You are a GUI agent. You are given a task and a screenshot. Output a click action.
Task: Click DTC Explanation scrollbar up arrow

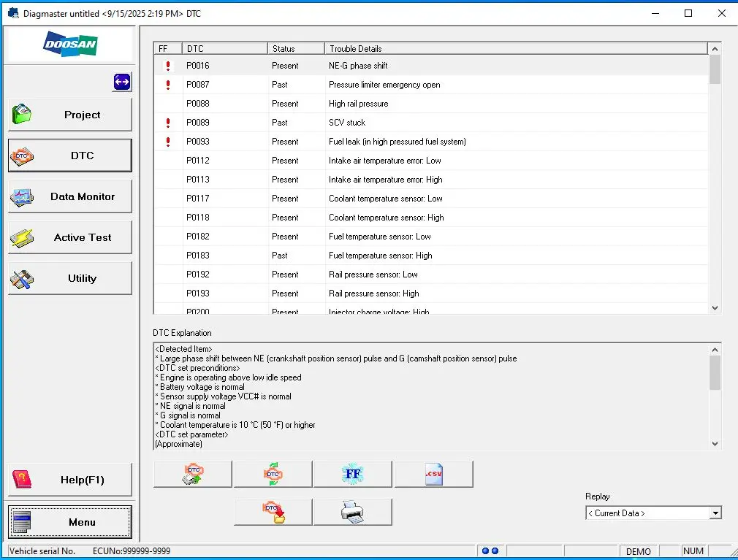pyautogui.click(x=715, y=350)
